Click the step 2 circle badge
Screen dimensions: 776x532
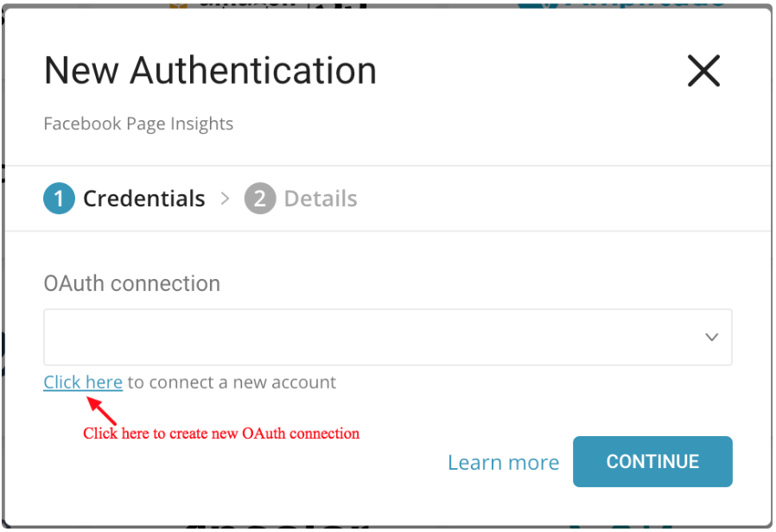[x=259, y=199]
